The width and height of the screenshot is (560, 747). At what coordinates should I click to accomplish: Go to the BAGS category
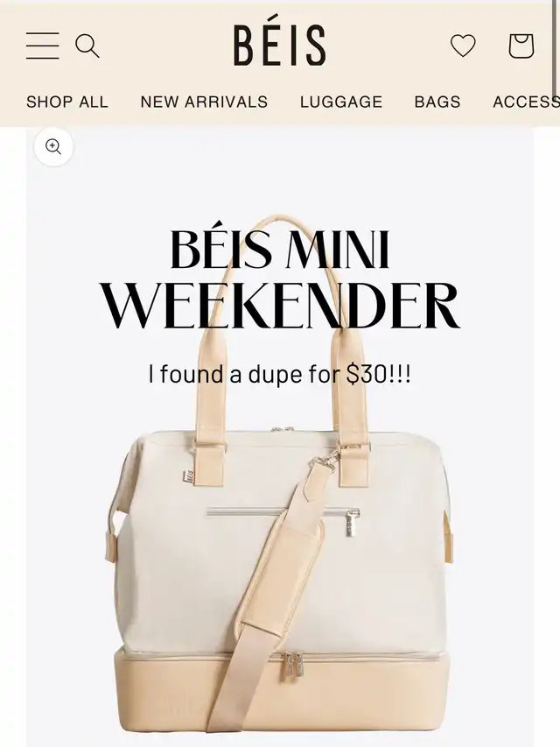[437, 102]
